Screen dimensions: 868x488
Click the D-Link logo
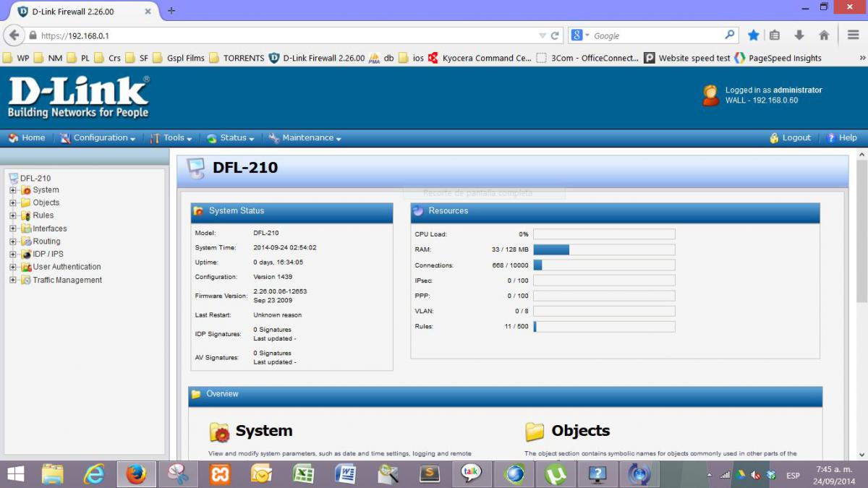pyautogui.click(x=78, y=97)
